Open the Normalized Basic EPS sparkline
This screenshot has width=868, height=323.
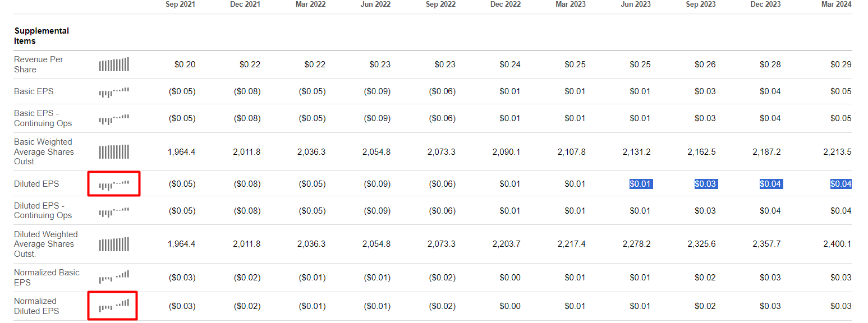pyautogui.click(x=114, y=277)
